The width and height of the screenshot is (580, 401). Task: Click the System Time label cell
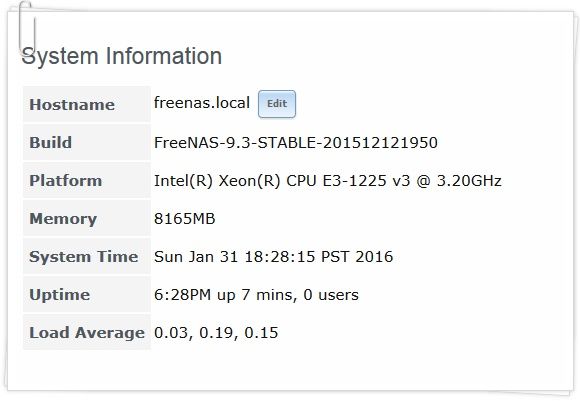87,257
